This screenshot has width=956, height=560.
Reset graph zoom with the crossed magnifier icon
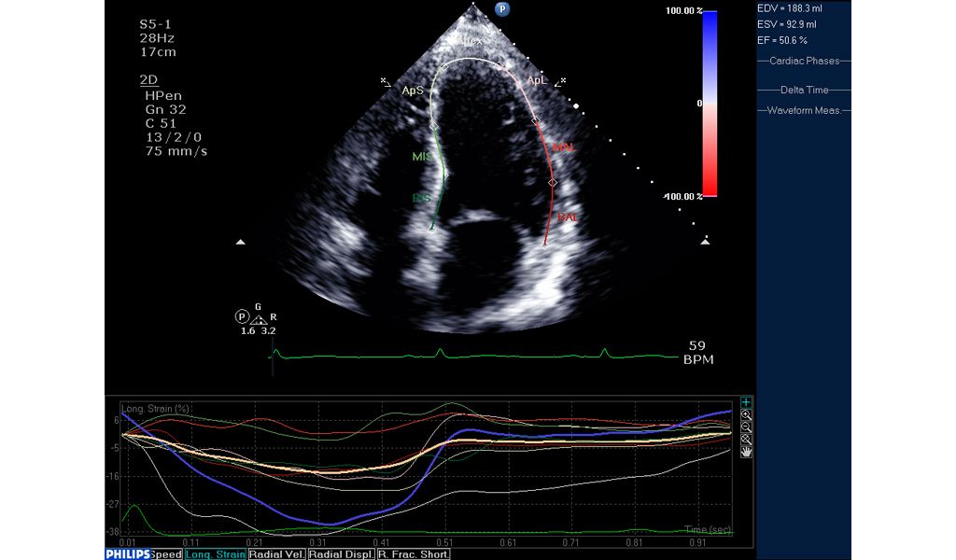pos(746,440)
